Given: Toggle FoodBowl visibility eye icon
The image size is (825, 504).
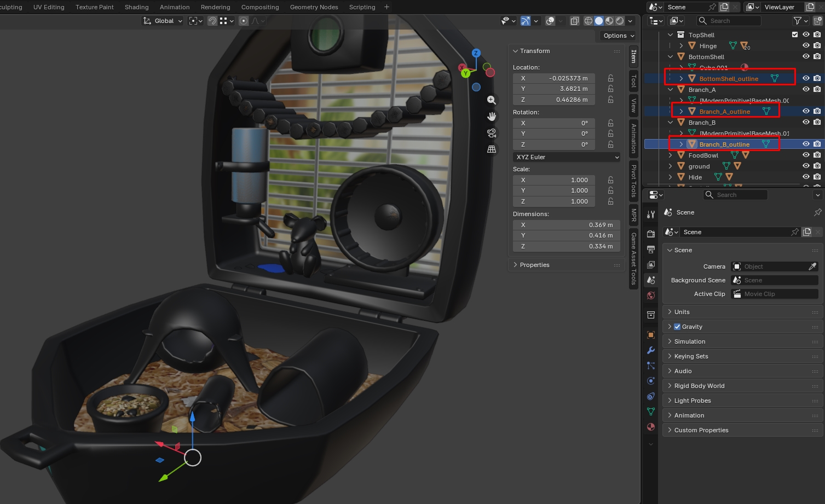Looking at the screenshot, I should (806, 155).
